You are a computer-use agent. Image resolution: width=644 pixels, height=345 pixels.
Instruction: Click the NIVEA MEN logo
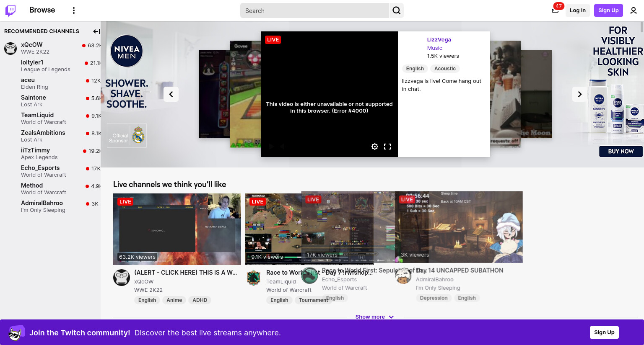point(127,51)
